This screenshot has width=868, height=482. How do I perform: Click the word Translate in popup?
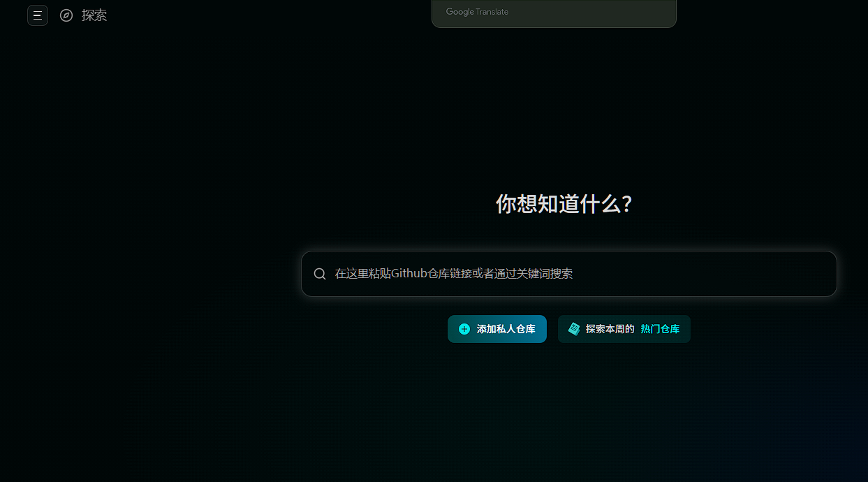click(492, 12)
